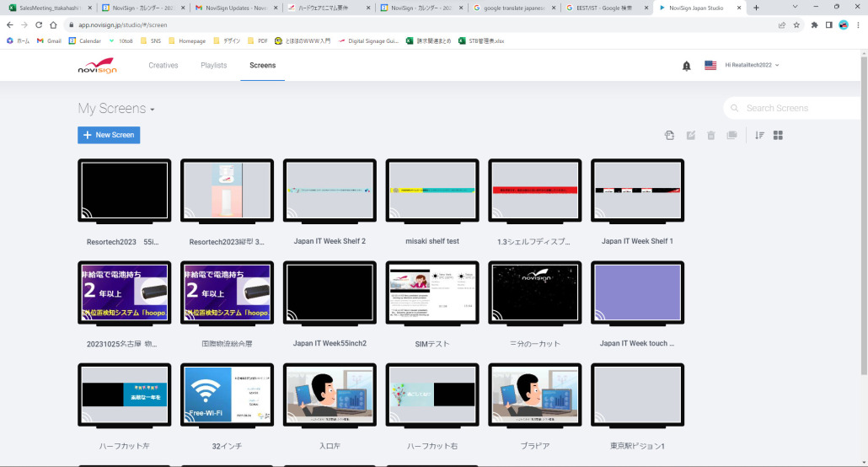Select the Resortech2023 55i... screen thumbnail
Image resolution: width=868 pixels, height=467 pixels.
[125, 191]
